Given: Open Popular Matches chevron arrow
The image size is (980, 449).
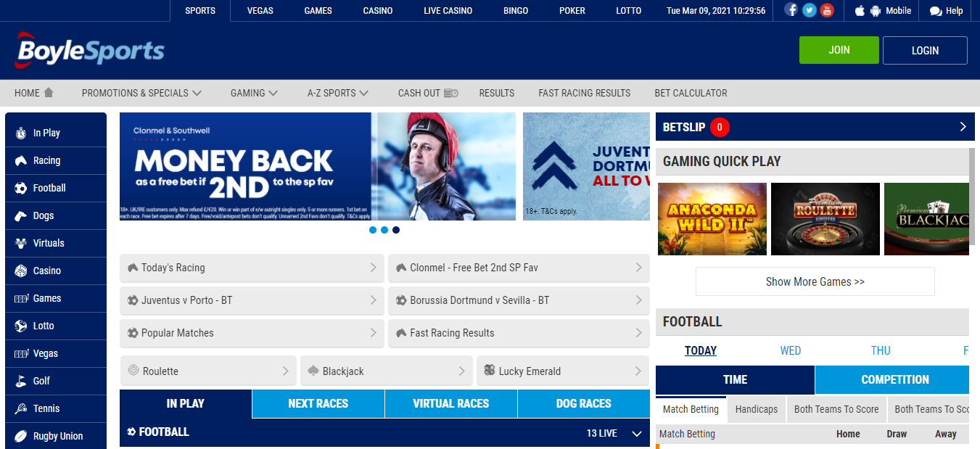Looking at the screenshot, I should click(373, 333).
